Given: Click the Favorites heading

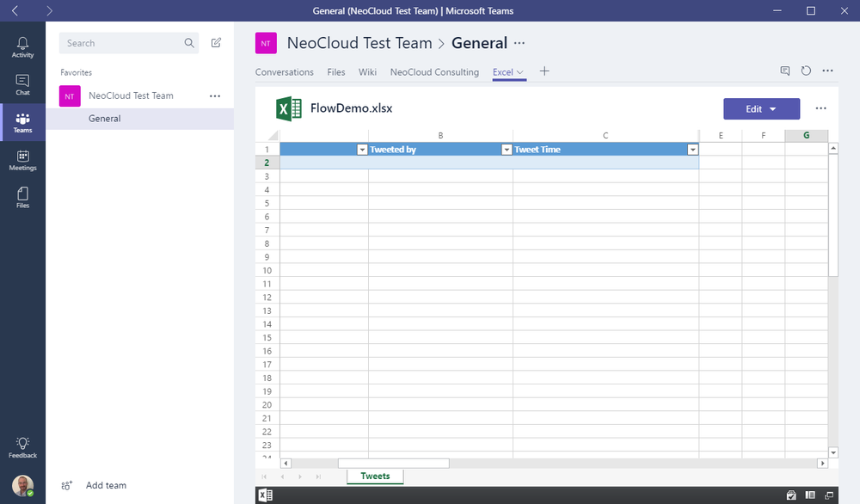Looking at the screenshot, I should click(77, 72).
